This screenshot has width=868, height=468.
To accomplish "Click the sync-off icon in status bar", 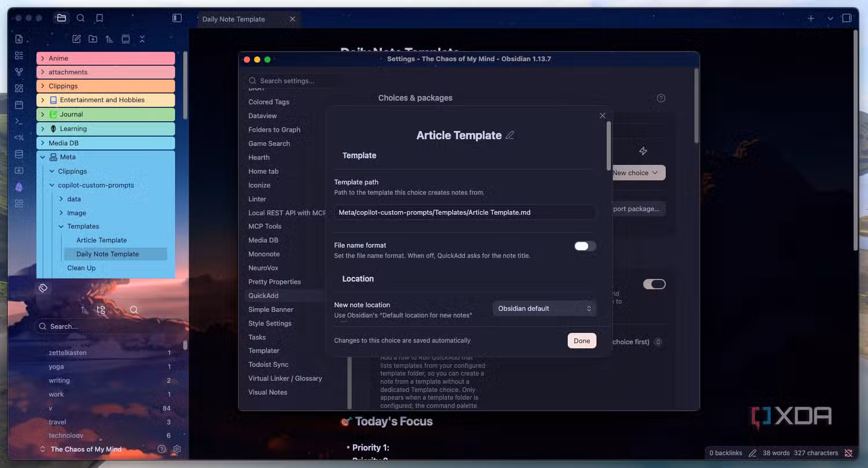I will pos(848,453).
